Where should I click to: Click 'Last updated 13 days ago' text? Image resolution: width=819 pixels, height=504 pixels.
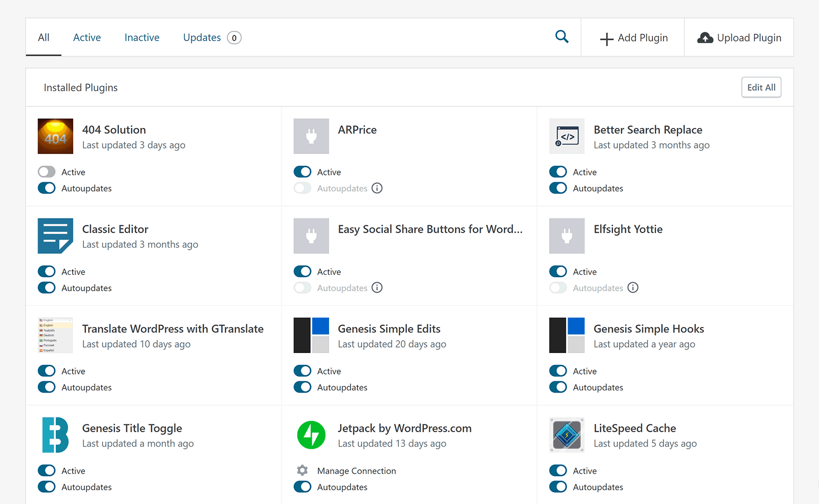(392, 444)
